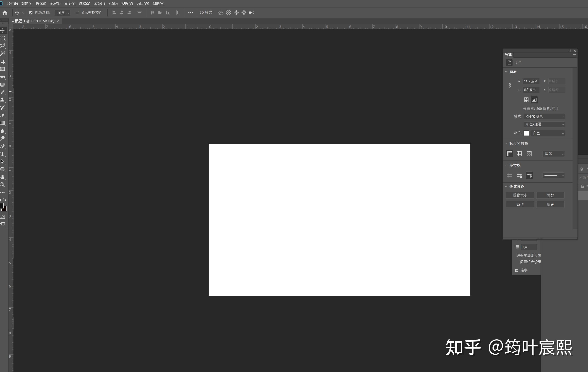Select the Frame tool

(x=2, y=69)
